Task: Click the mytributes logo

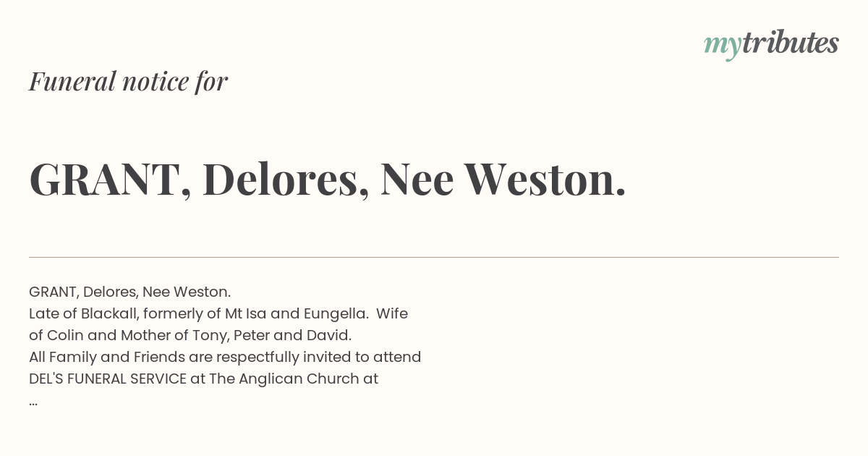Action: click(771, 44)
